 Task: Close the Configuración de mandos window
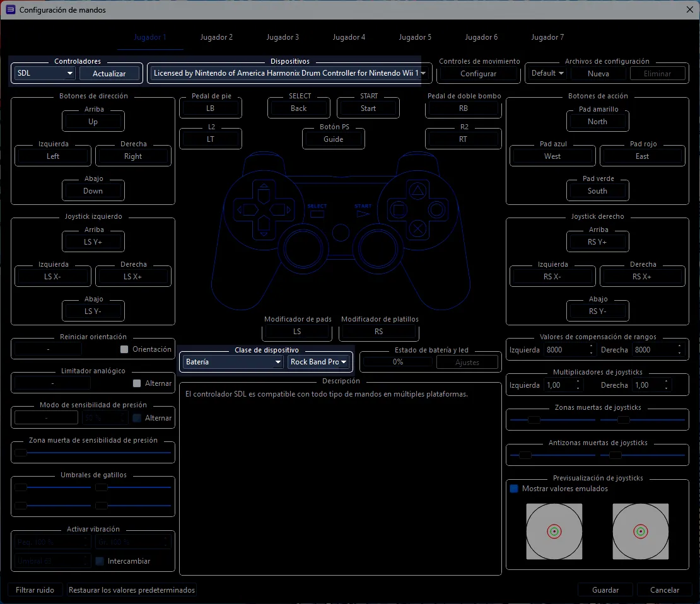[x=689, y=9]
